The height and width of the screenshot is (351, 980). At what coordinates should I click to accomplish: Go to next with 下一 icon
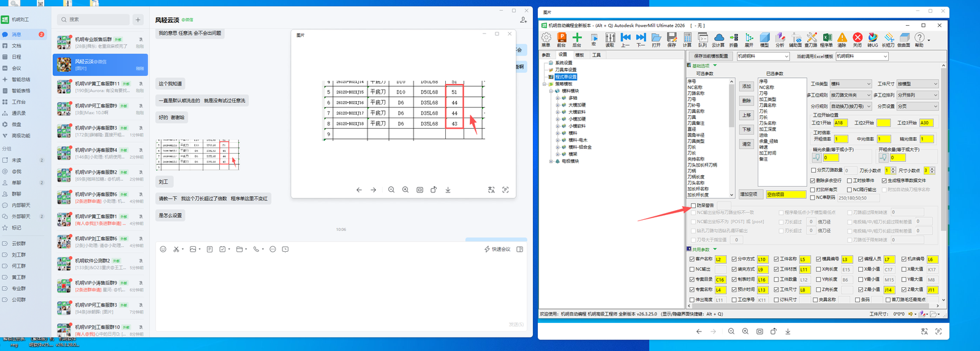[641, 39]
